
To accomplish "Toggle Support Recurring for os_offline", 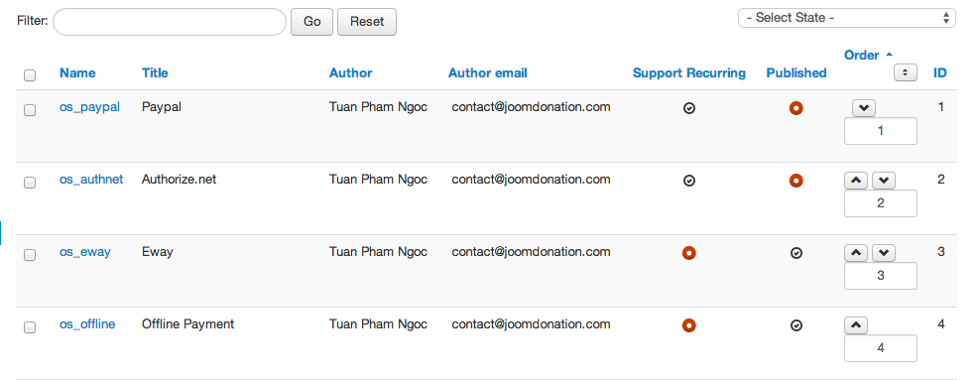I will click(688, 325).
